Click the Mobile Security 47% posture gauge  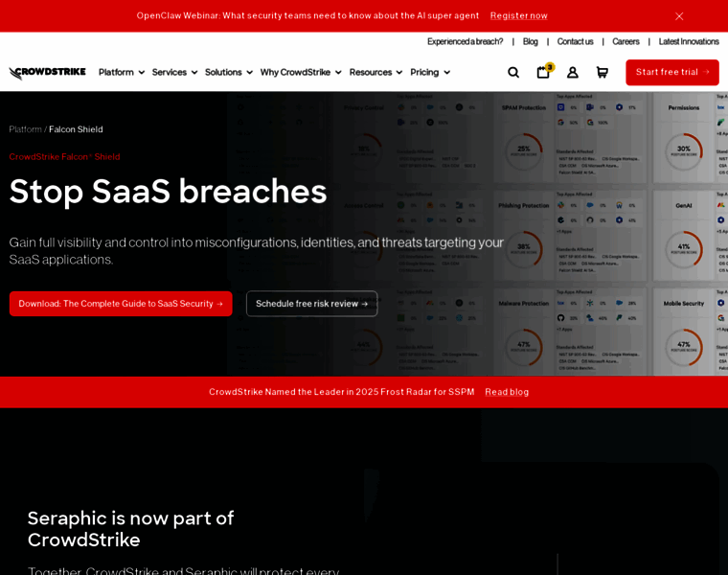[x=683, y=348]
